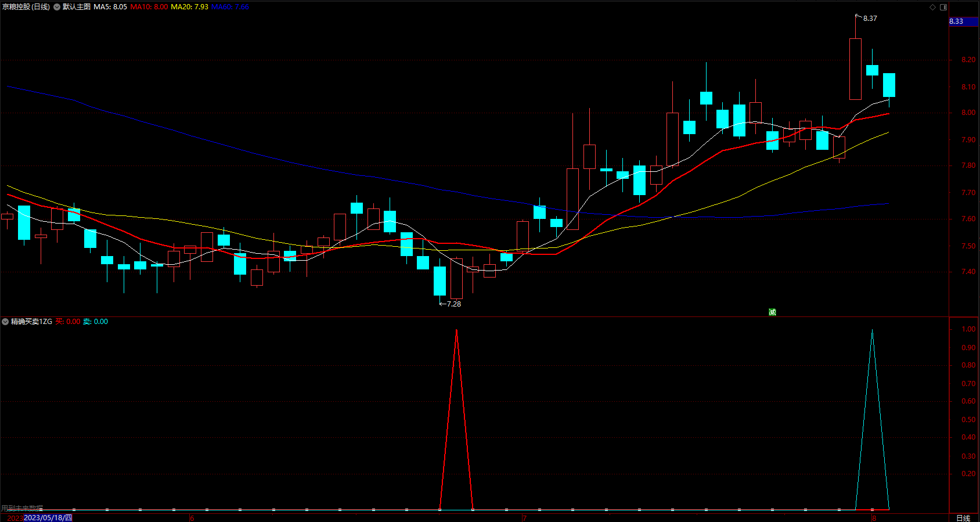Click the 8.37 high price label
This screenshot has height=522, width=980.
tap(870, 19)
